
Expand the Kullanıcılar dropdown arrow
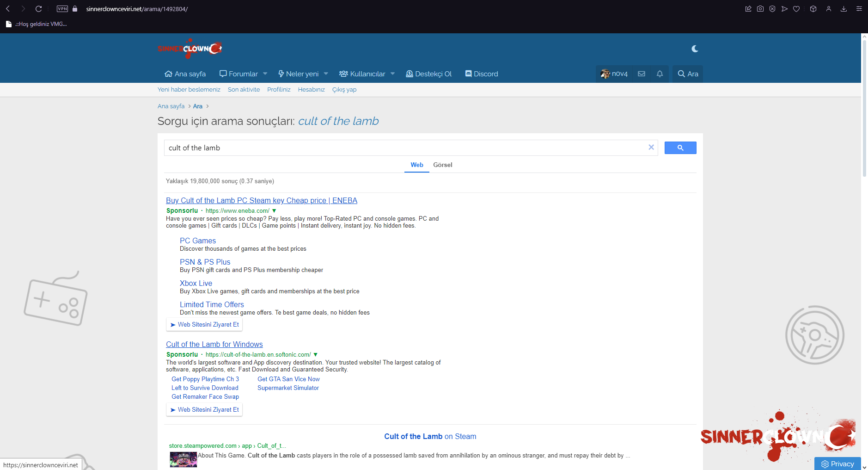pos(392,74)
